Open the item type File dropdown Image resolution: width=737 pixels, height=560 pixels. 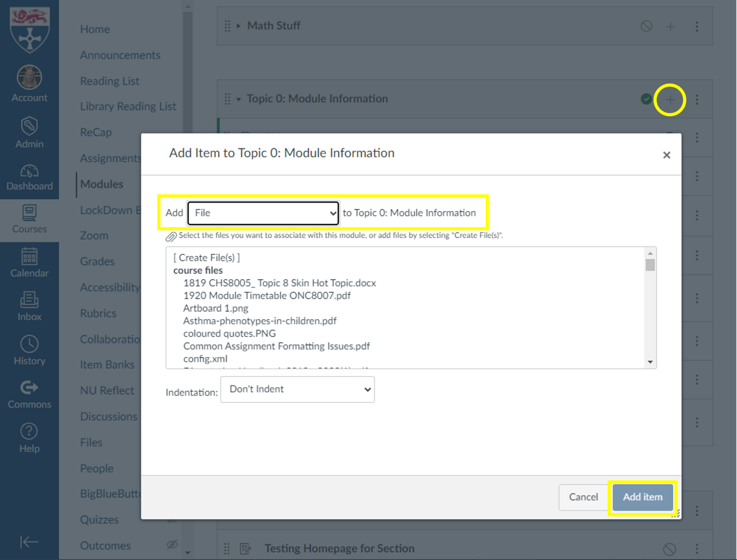pos(263,213)
